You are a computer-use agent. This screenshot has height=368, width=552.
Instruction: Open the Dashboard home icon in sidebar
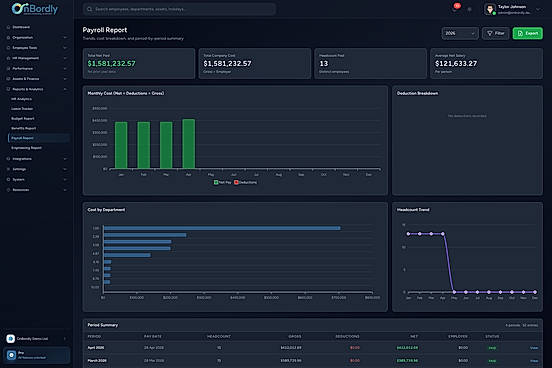pos(8,27)
